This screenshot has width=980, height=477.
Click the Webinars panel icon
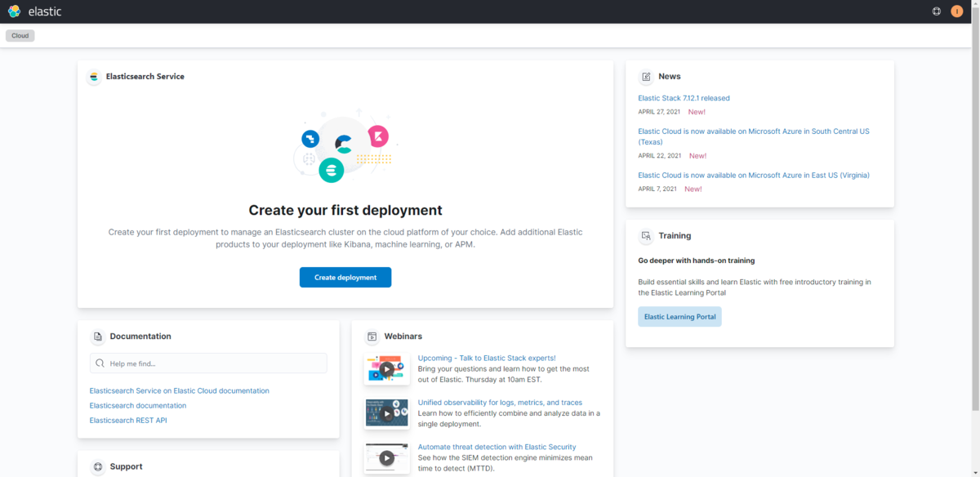[372, 337]
